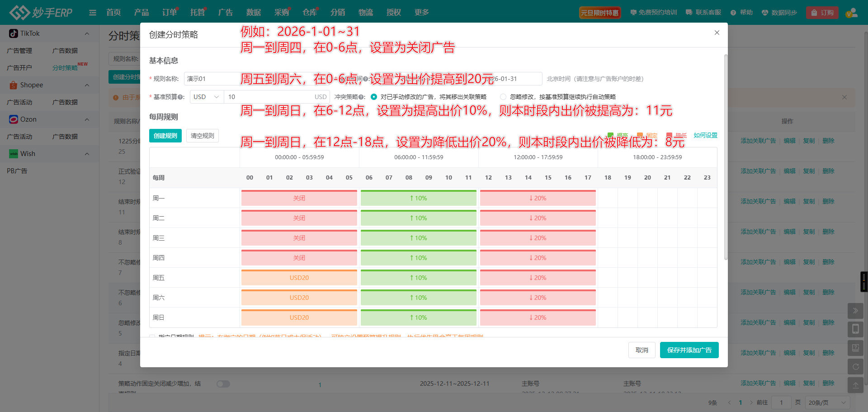This screenshot has height=412, width=868.
Task: Open the 仓库 top menu
Action: coord(310,13)
